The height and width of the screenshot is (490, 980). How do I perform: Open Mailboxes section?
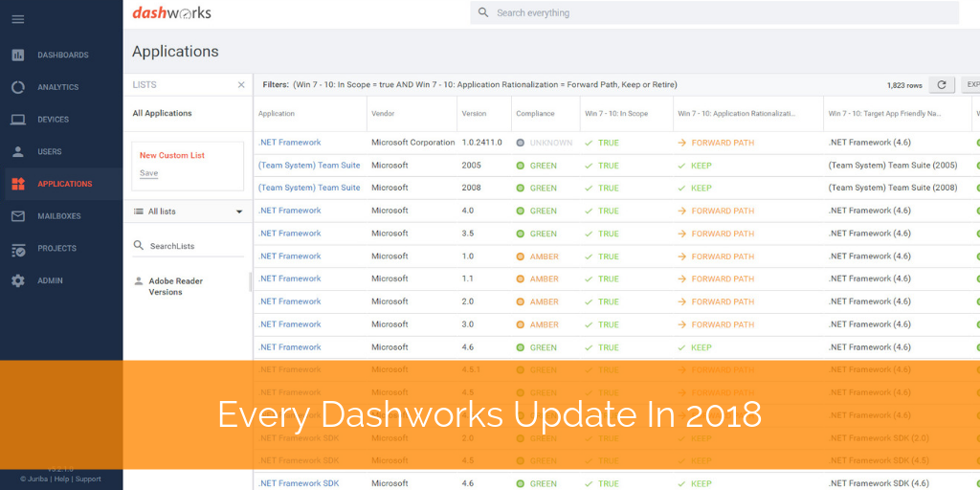pyautogui.click(x=59, y=216)
